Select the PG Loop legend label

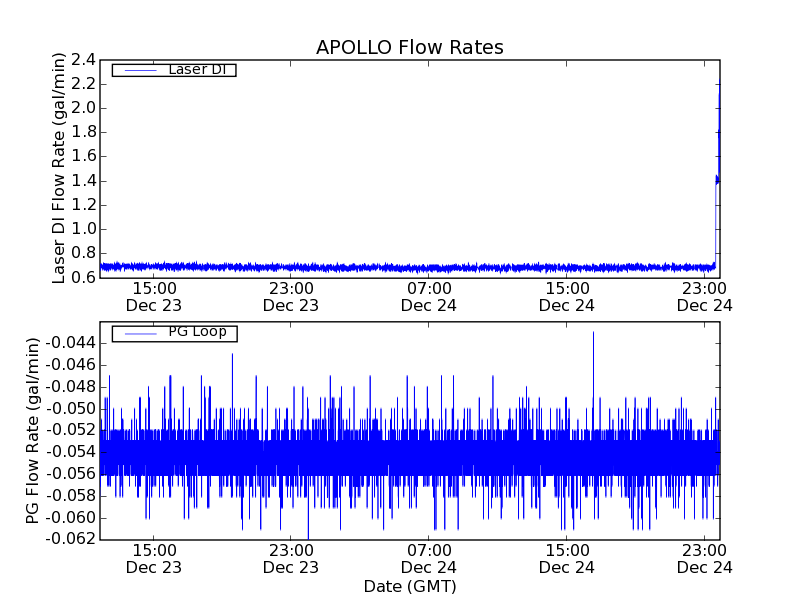[x=197, y=332]
